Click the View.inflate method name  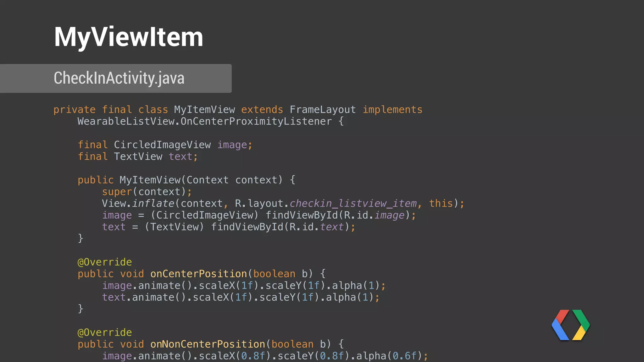click(153, 204)
